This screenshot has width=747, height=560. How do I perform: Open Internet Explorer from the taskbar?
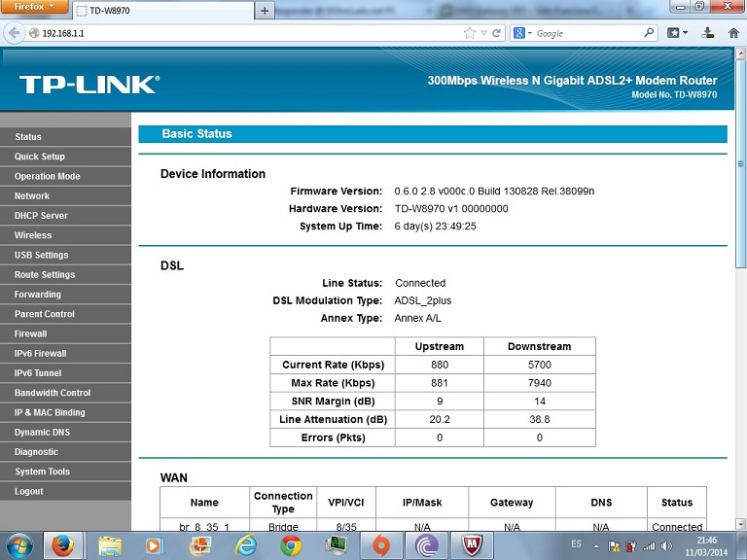(245, 545)
